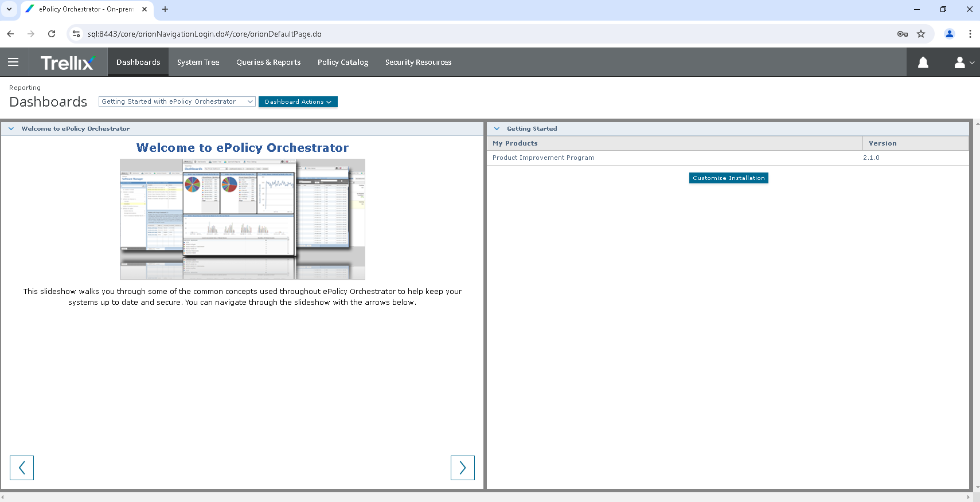Bookmark this page with star icon
Screen dimensions: 980x502
click(x=921, y=34)
